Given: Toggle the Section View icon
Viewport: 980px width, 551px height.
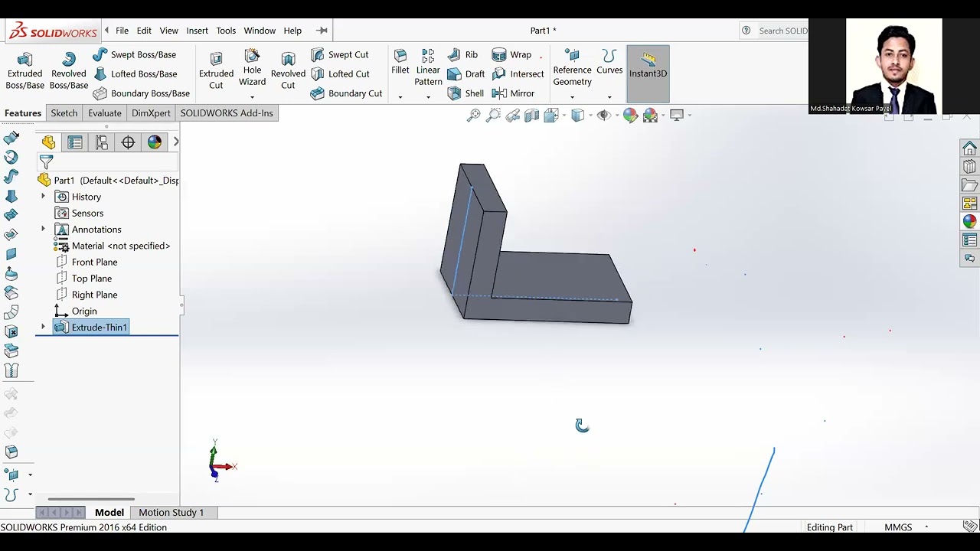Looking at the screenshot, I should [532, 115].
